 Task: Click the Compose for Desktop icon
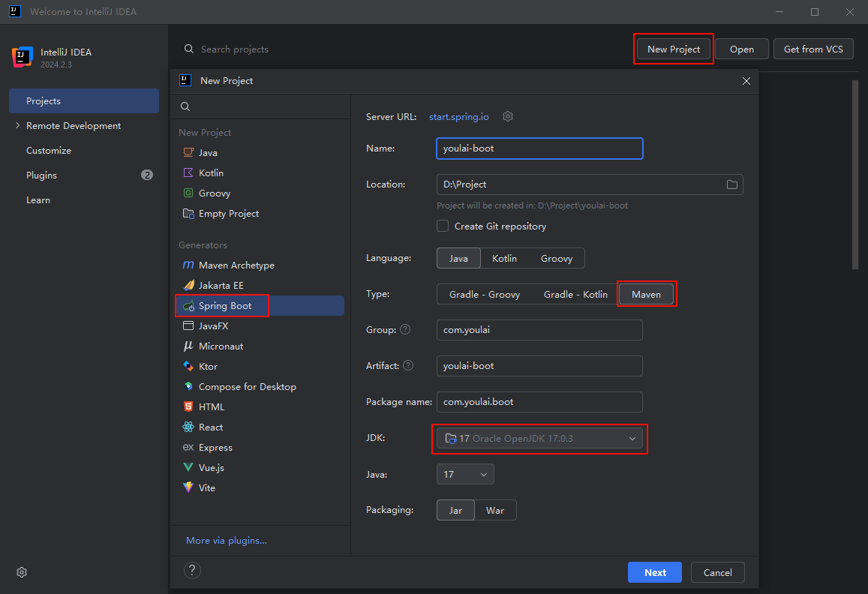[x=188, y=386]
